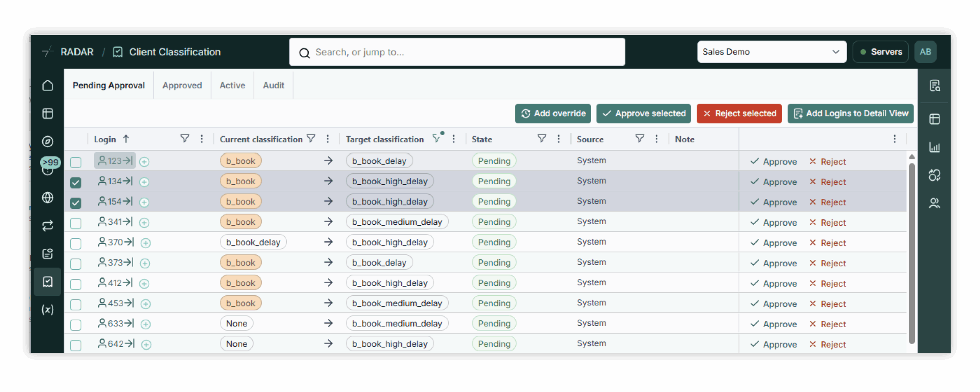Check the box for login 370
Screen dimensions: 980x392
[x=76, y=243]
